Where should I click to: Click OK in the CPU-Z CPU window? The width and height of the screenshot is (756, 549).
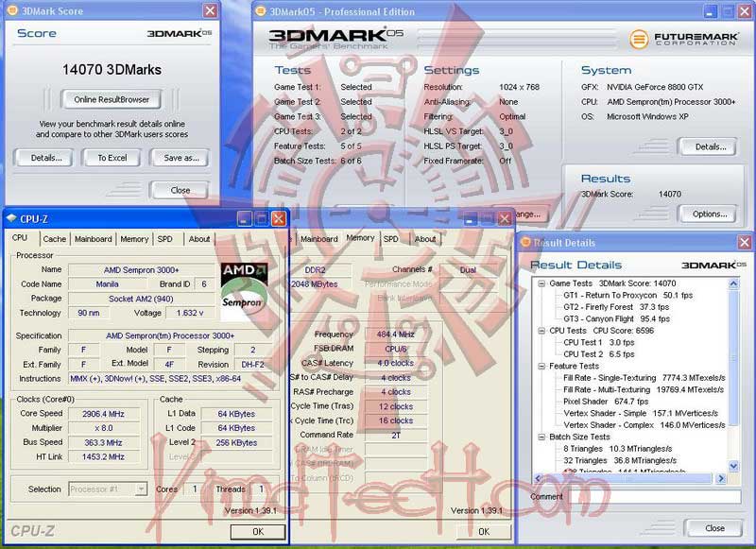(258, 531)
